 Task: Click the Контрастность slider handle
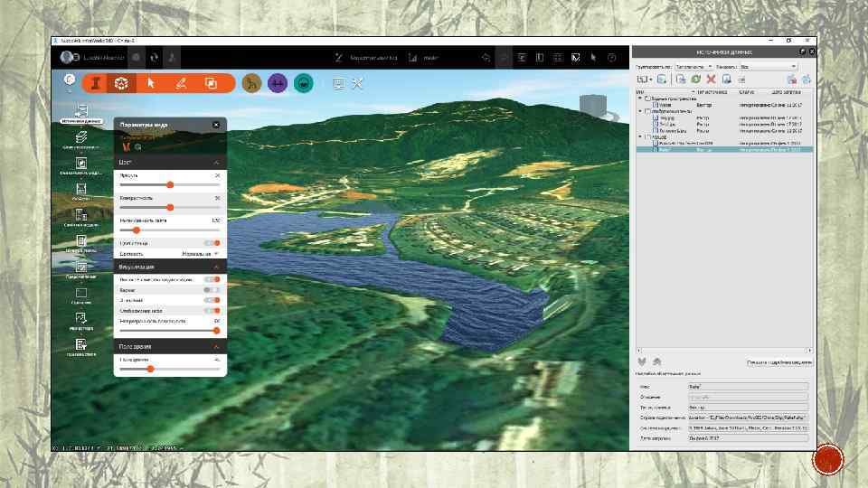(171, 208)
